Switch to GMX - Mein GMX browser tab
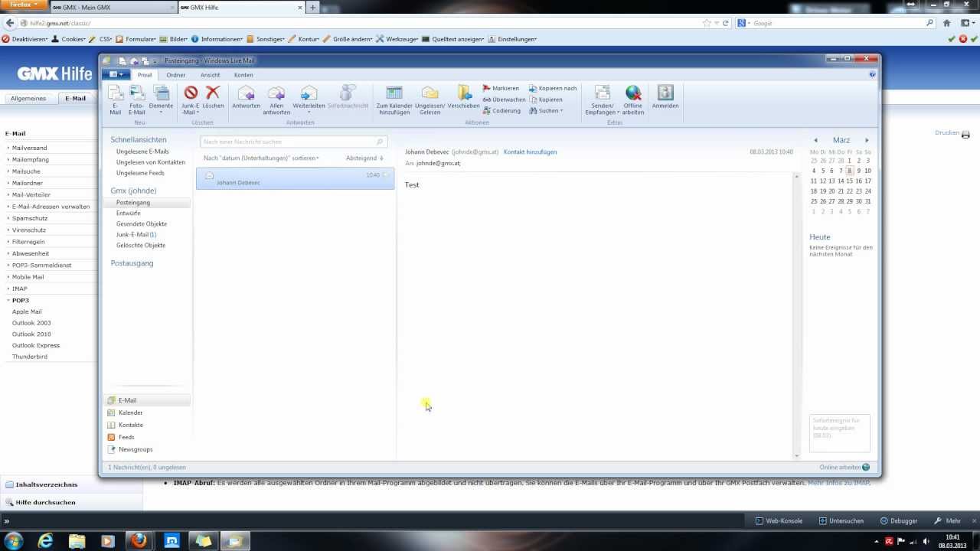980x551 pixels. [113, 7]
